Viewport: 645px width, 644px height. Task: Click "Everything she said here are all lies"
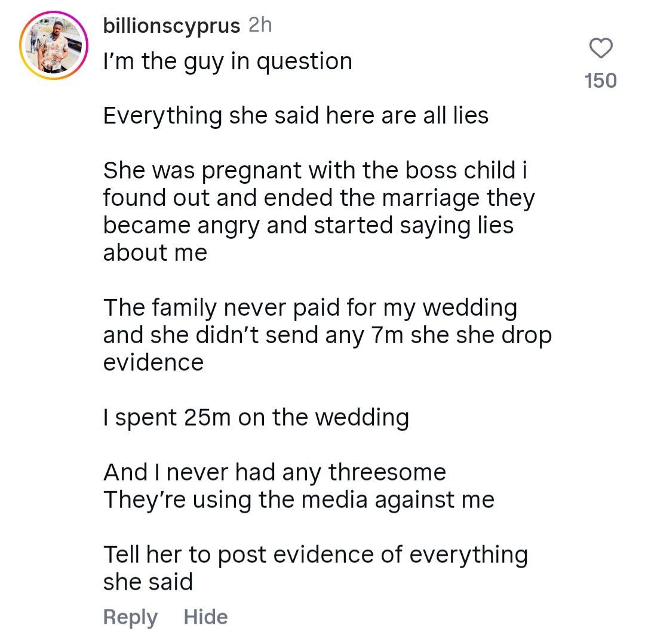[296, 115]
